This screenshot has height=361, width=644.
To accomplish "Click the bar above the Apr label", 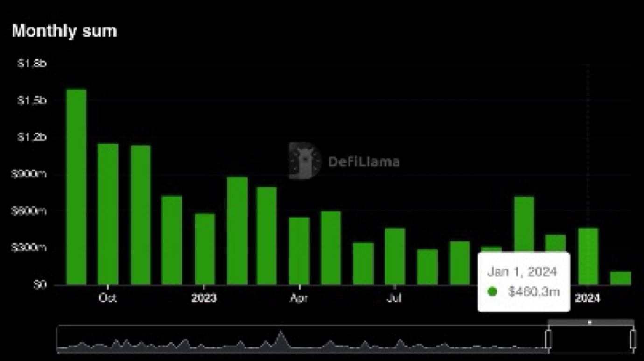I will click(x=299, y=251).
